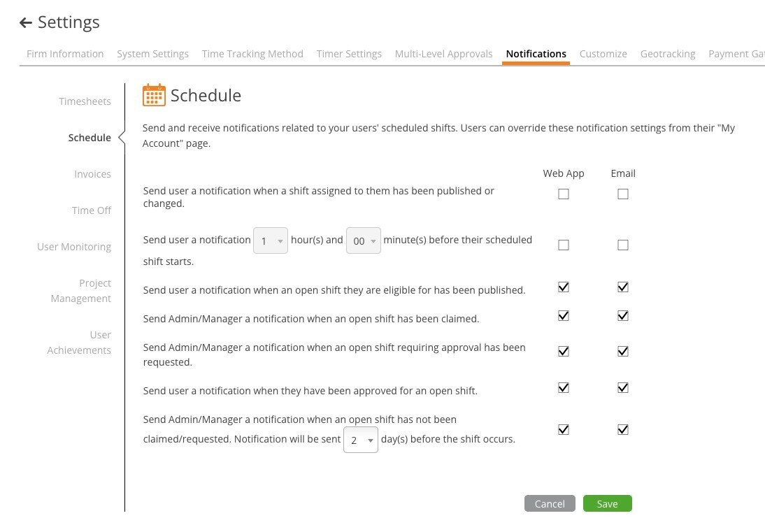Open the hour(s) dropdown showing 1
Image resolution: width=765 pixels, height=532 pixels.
tap(271, 240)
